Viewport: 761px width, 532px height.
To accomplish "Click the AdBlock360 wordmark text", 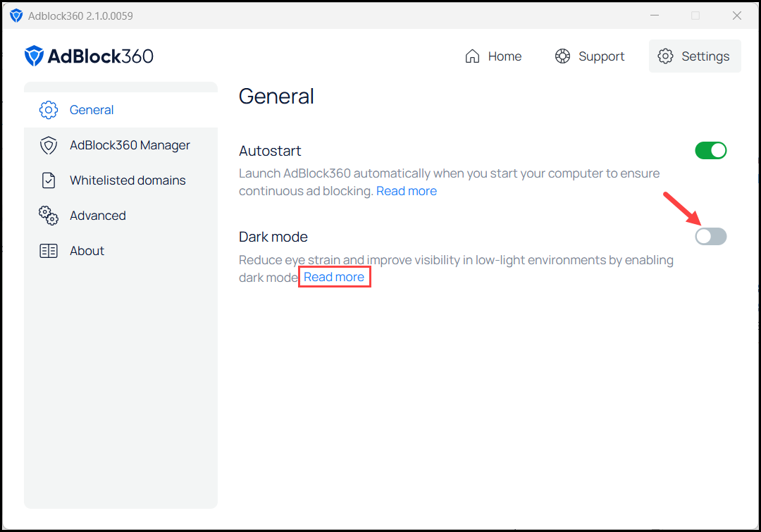I will (101, 56).
